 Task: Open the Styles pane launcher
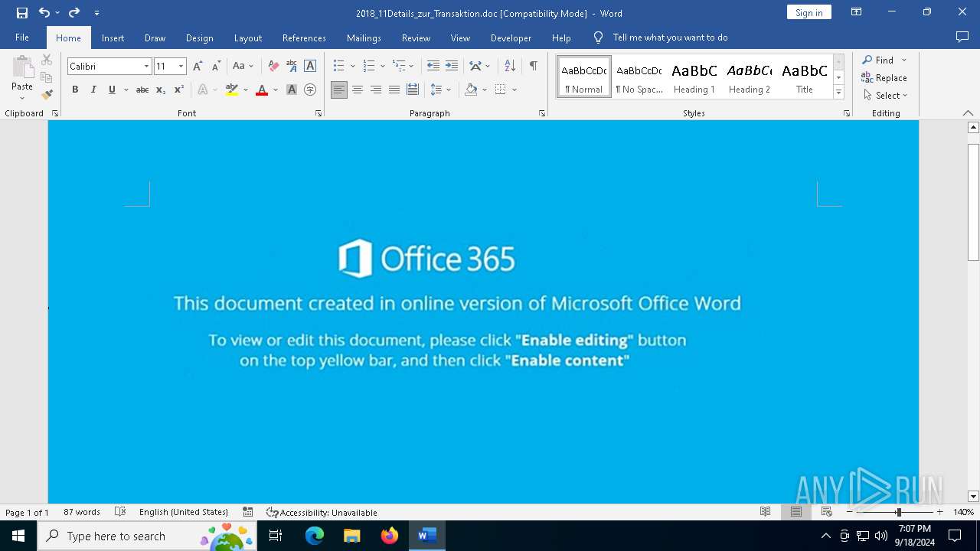point(847,113)
